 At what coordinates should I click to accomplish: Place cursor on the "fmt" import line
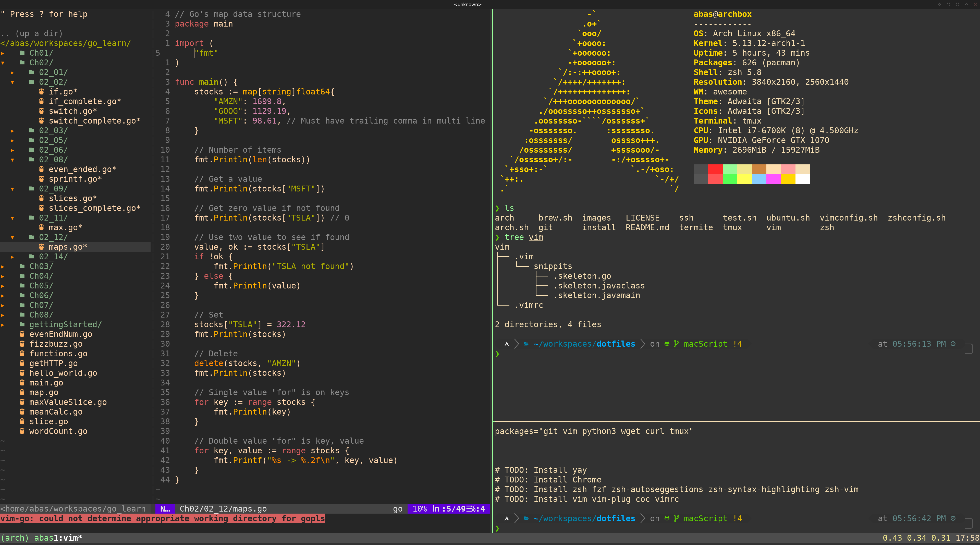pos(206,53)
